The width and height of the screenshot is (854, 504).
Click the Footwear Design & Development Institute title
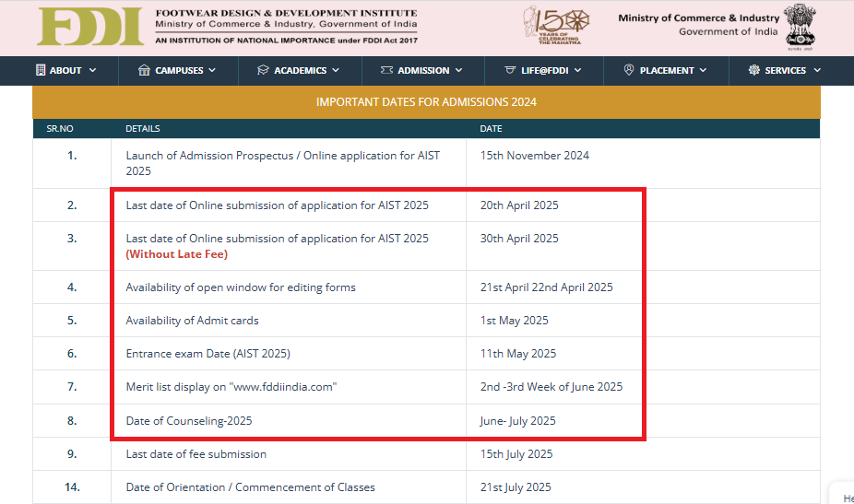[x=287, y=13]
